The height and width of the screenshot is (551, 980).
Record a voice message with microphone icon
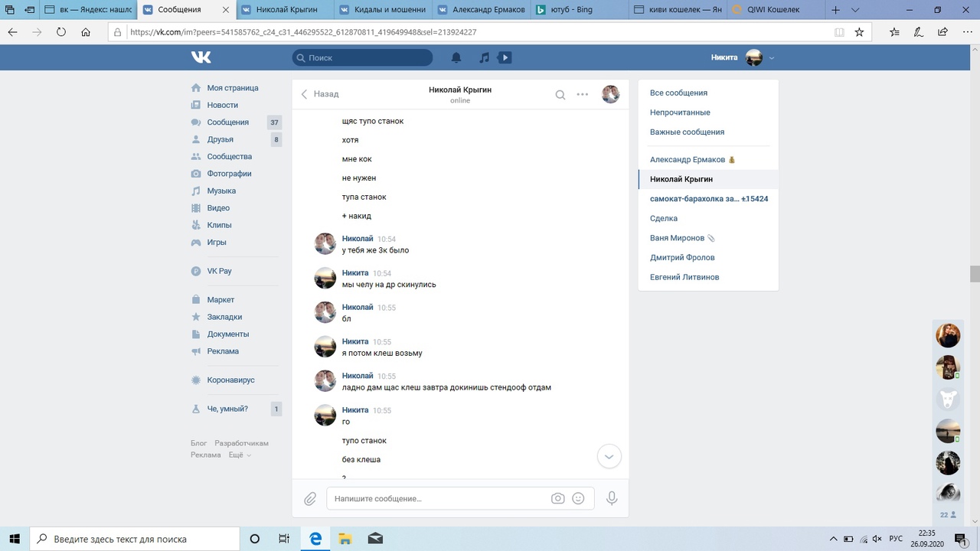pos(612,498)
